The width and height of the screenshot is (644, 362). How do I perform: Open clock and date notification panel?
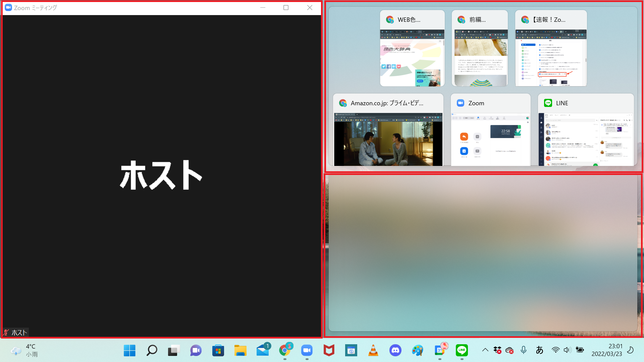pos(607,350)
